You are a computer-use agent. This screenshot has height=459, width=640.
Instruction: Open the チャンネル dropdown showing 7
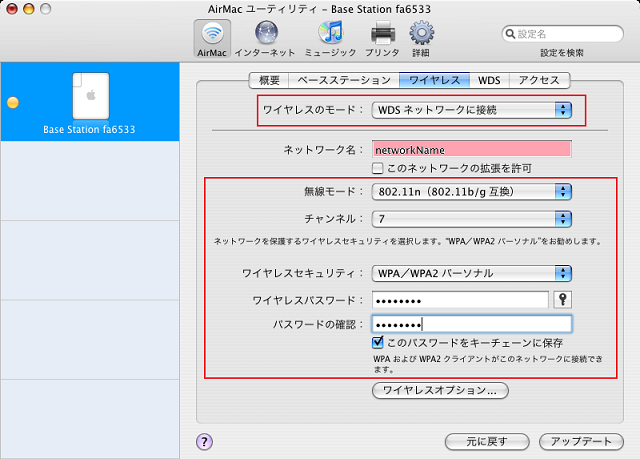click(x=472, y=219)
